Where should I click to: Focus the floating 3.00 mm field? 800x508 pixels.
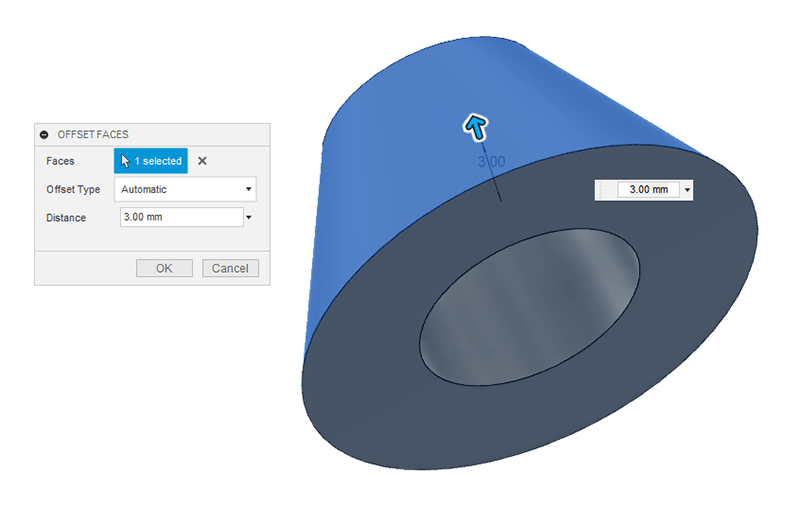[648, 190]
